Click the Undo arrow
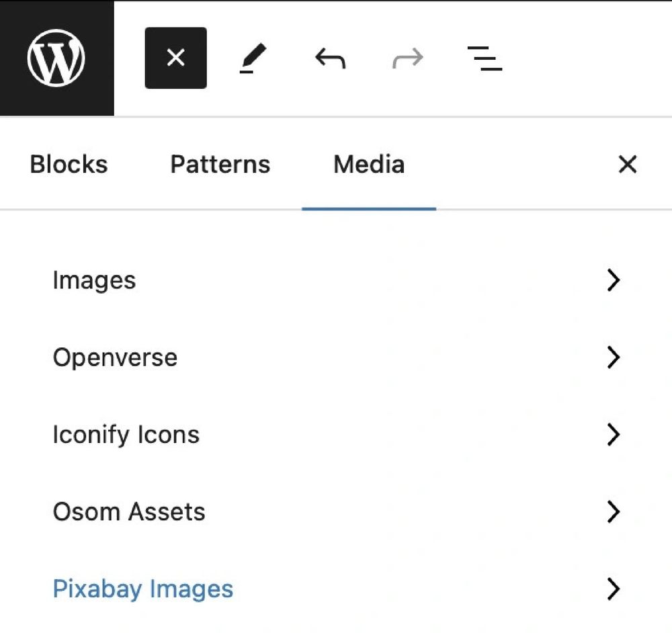672x633 pixels. [x=330, y=58]
